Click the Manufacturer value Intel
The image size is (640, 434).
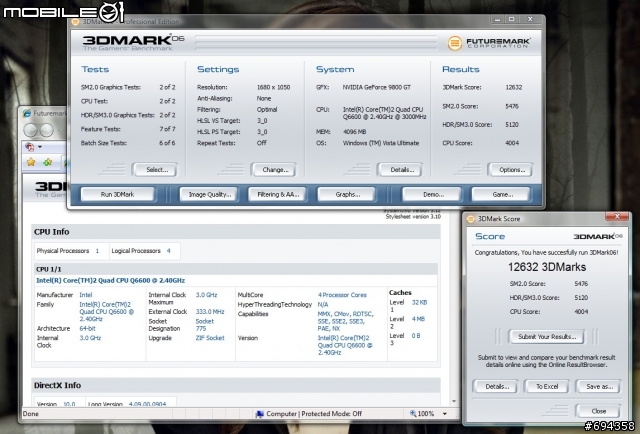coord(85,295)
